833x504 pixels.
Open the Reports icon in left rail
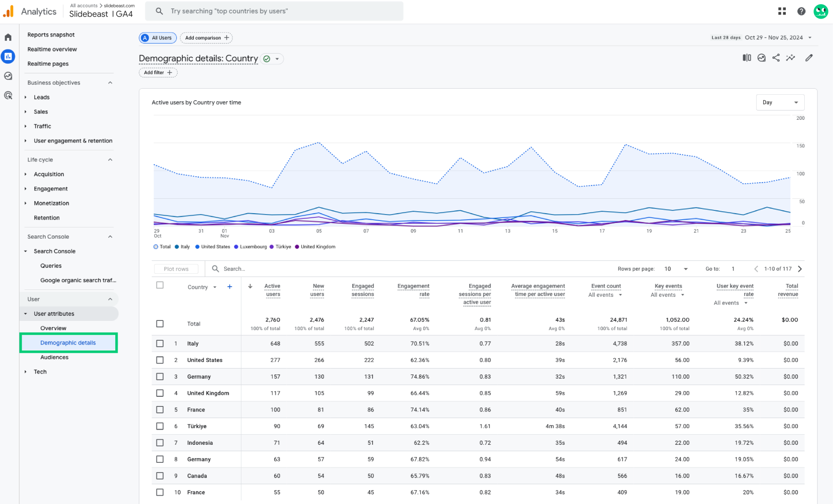[x=8, y=56]
